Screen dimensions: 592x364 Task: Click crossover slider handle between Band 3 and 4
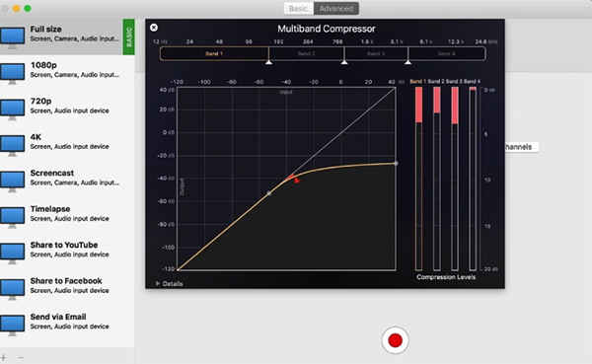click(x=407, y=62)
